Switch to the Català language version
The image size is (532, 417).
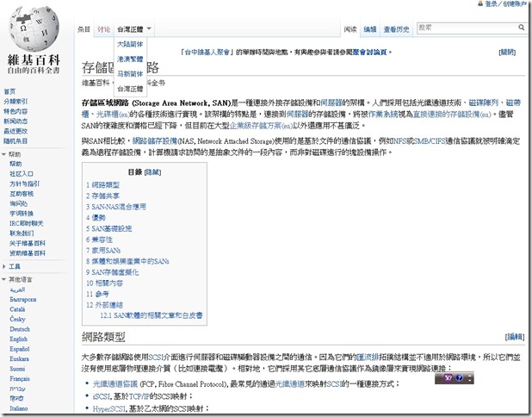17,309
